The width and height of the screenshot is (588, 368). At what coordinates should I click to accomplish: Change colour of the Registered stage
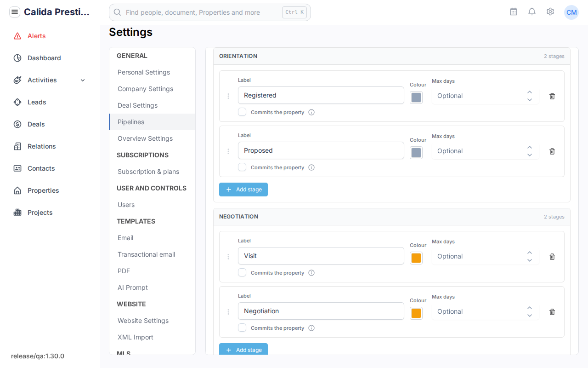[416, 98]
